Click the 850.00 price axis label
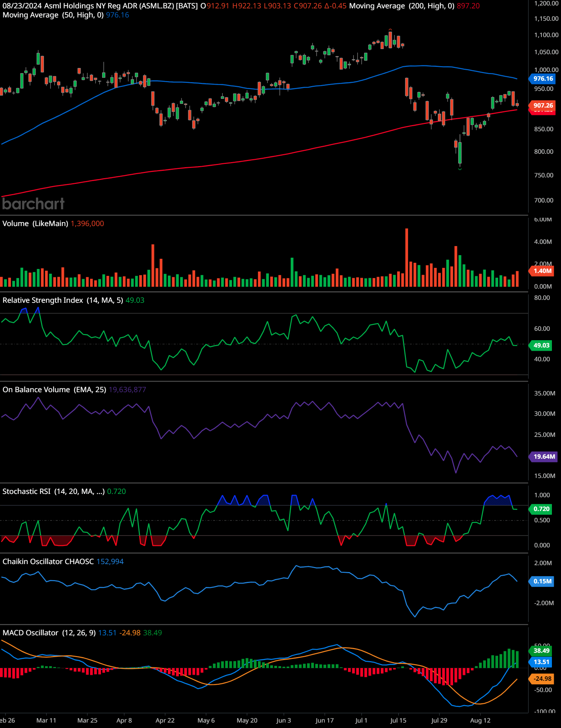Viewport: 561px width, 728px height. [x=544, y=129]
